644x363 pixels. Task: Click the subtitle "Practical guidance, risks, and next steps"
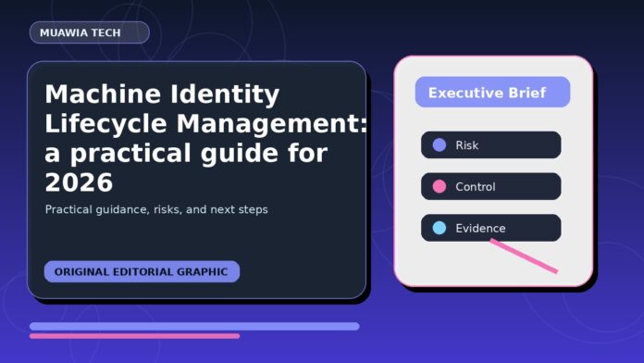(x=156, y=209)
